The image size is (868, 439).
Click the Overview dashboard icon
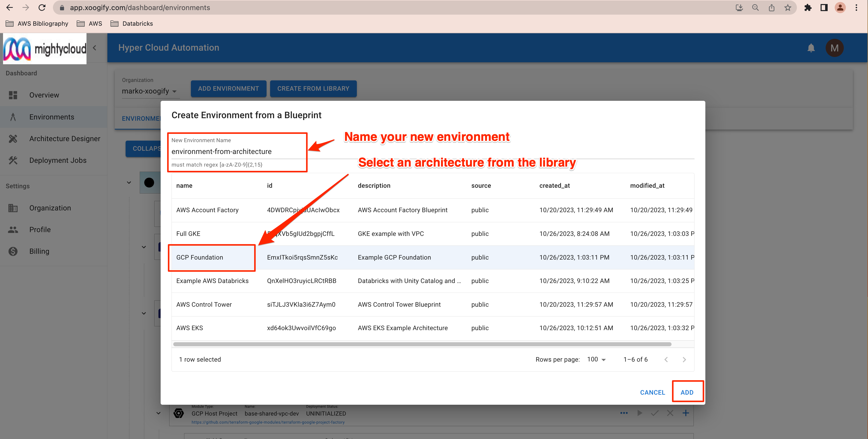tap(13, 95)
